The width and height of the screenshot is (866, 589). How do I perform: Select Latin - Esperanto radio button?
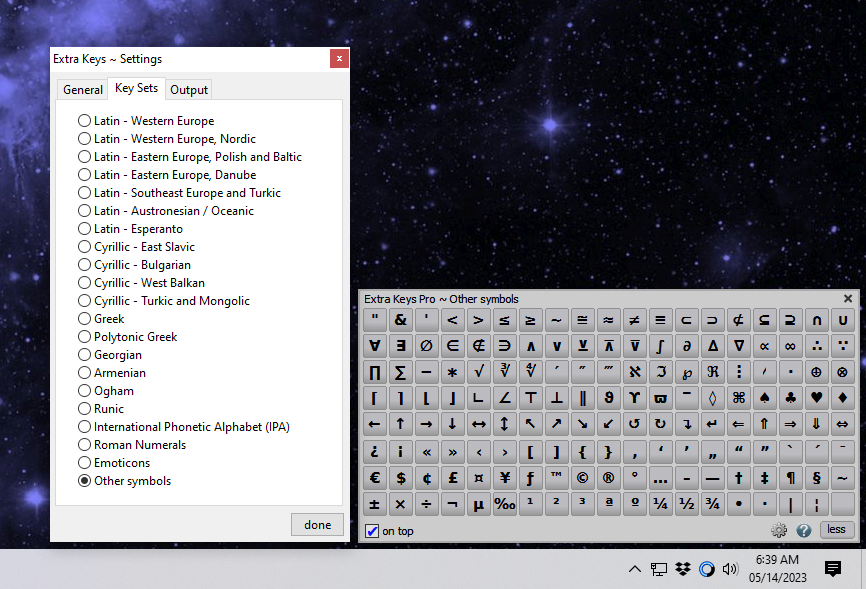[130, 229]
